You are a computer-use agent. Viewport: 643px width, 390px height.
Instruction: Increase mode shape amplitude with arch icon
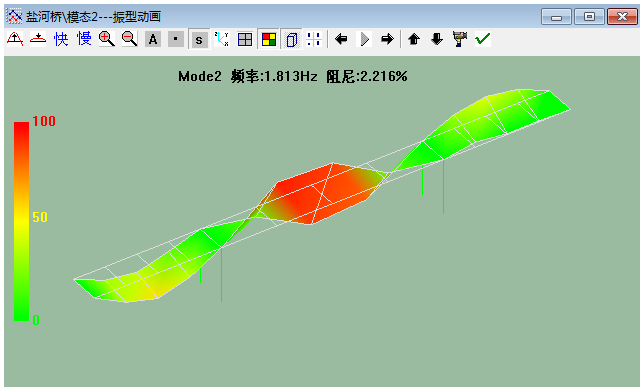[15, 39]
